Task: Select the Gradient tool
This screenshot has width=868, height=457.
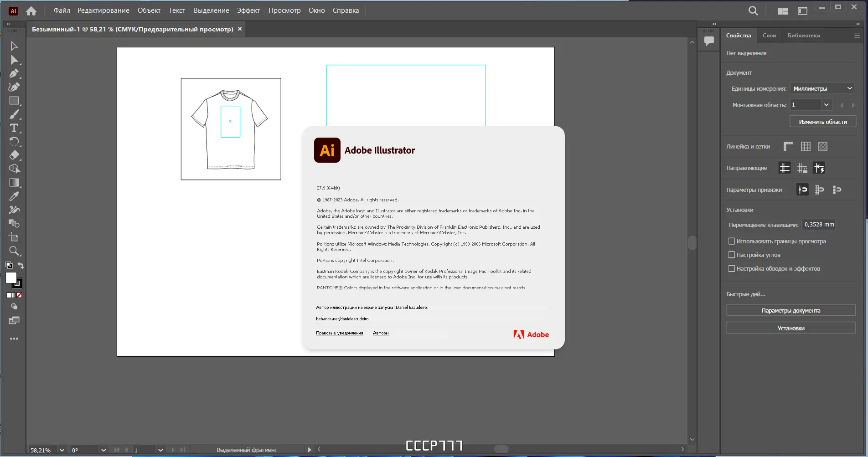Action: point(14,183)
